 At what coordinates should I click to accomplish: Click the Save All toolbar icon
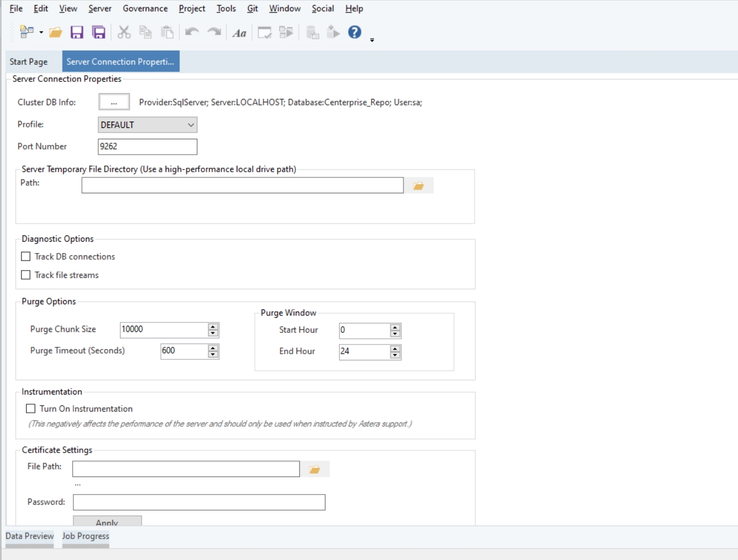(98, 32)
